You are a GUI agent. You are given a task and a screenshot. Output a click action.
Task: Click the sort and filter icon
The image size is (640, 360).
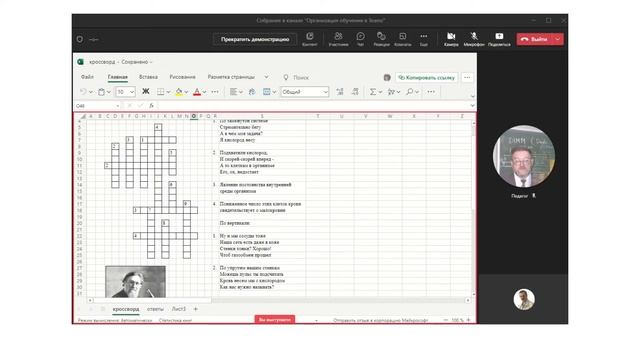pos(391,92)
